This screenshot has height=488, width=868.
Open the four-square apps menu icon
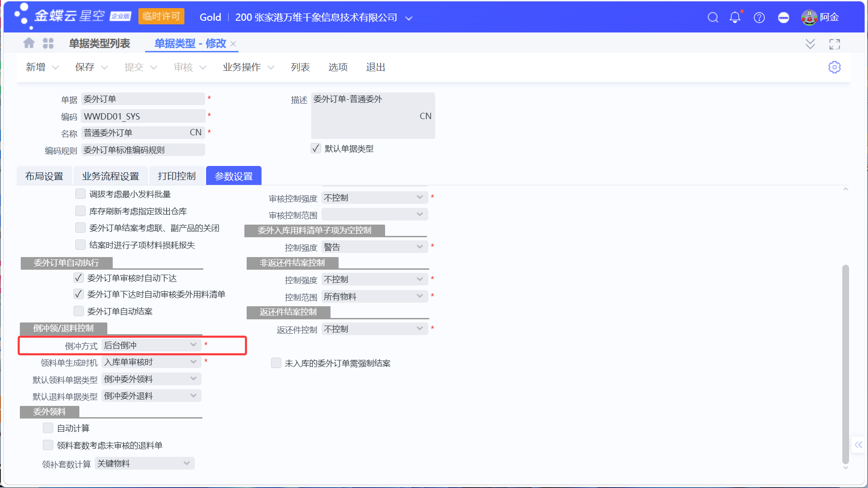click(x=48, y=43)
